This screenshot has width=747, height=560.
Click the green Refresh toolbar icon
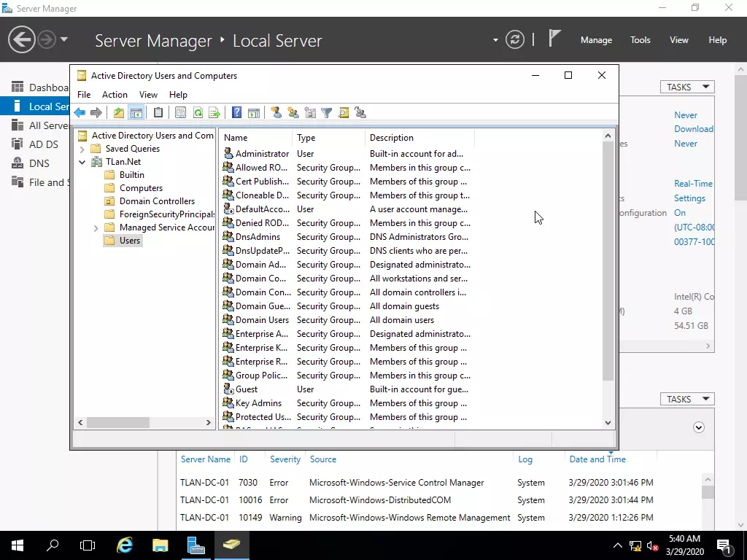(198, 113)
